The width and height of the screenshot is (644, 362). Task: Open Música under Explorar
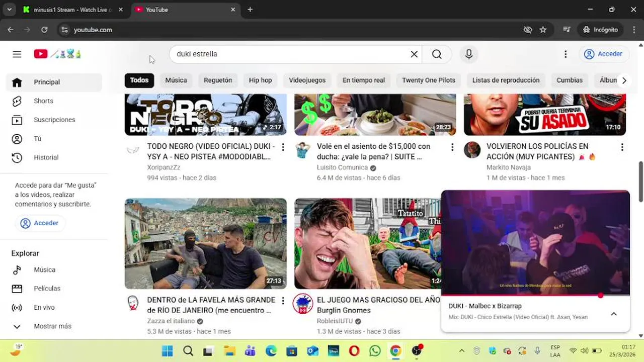coord(54,269)
